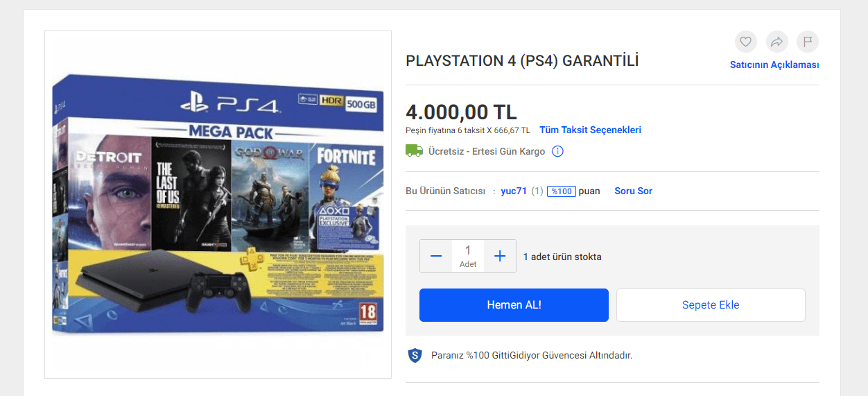The image size is (868, 396).
Task: Share the listing via arrow icon
Action: (777, 42)
